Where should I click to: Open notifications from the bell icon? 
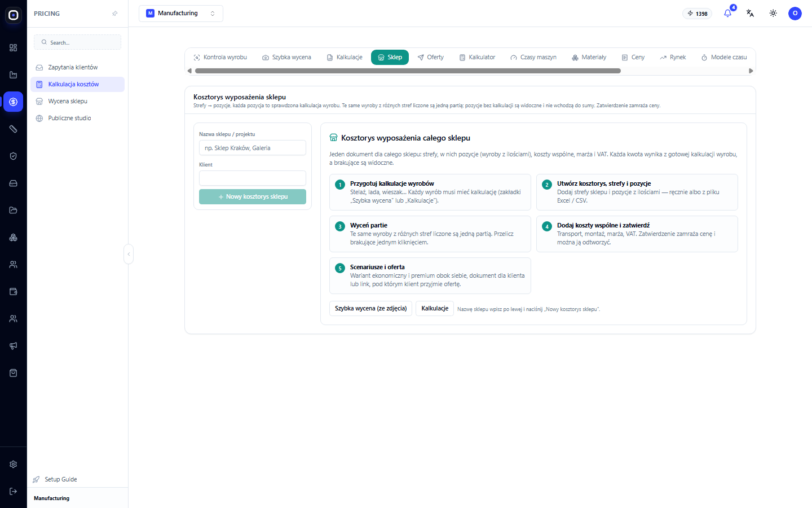tap(728, 14)
